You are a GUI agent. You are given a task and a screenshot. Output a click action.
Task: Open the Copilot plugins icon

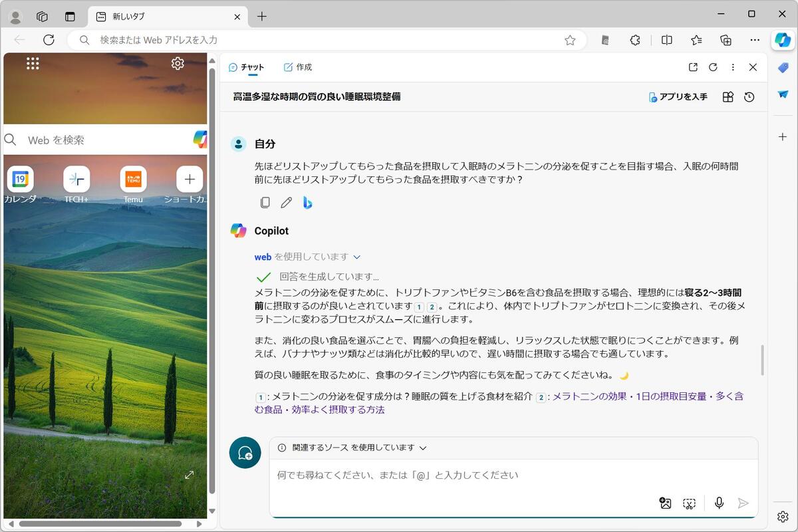click(728, 97)
